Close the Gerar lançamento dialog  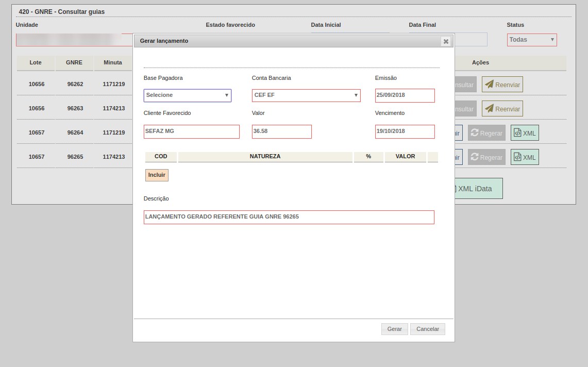[x=446, y=41]
